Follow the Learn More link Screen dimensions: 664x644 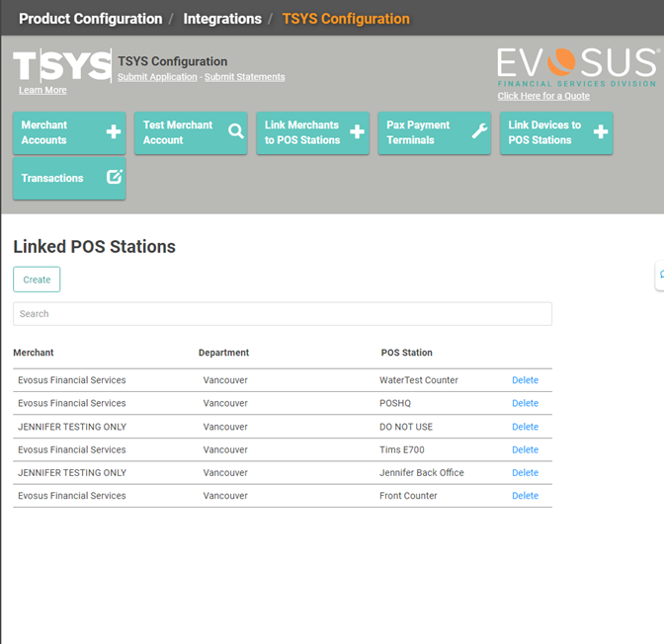click(x=42, y=90)
